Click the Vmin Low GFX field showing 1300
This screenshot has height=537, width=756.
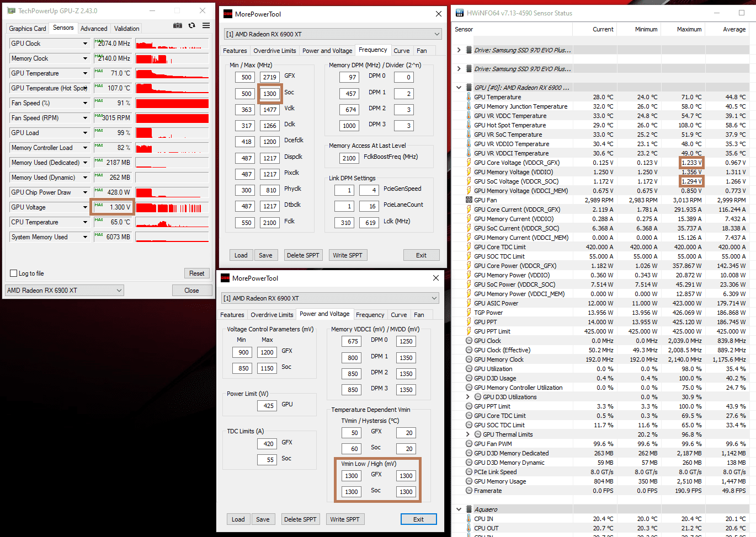coord(352,476)
